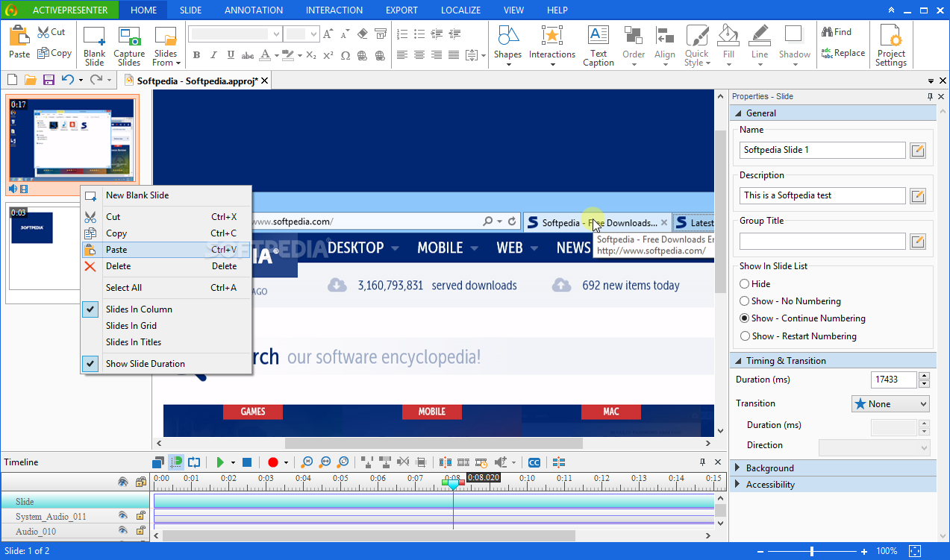950x560 pixels.
Task: Select Show - Restart Numbering option
Action: 798,336
